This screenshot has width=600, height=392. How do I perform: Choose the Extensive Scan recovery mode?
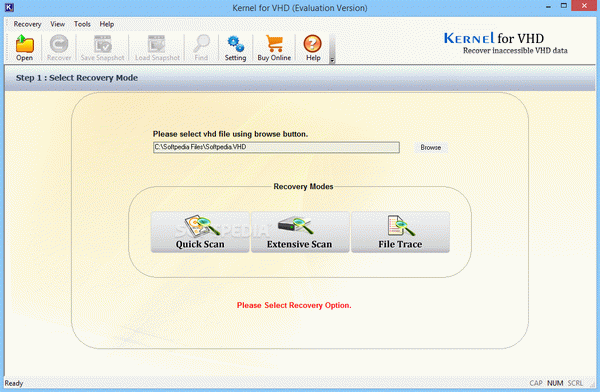[x=300, y=232]
